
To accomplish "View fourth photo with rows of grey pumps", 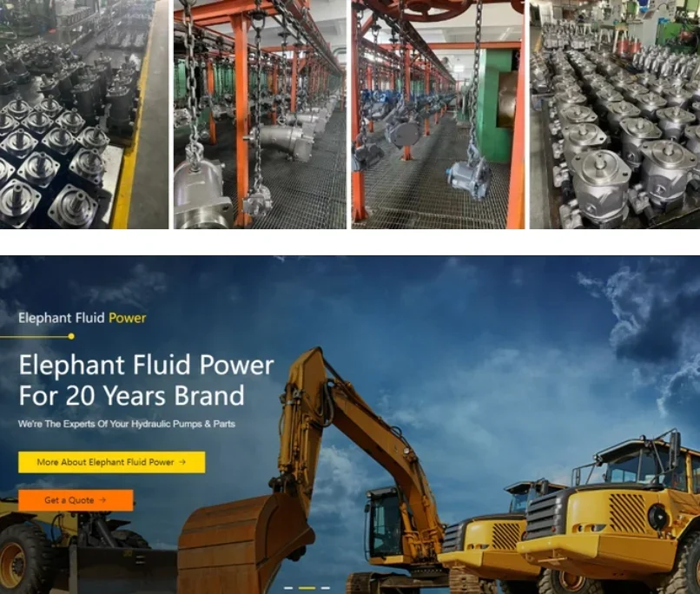I will [x=615, y=115].
